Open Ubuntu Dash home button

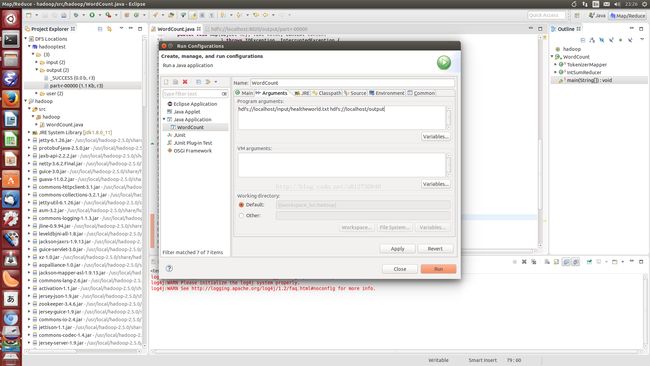11,19
